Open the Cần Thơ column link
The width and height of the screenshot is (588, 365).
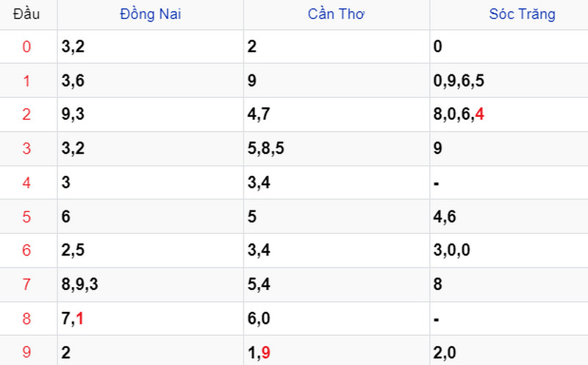point(336,14)
